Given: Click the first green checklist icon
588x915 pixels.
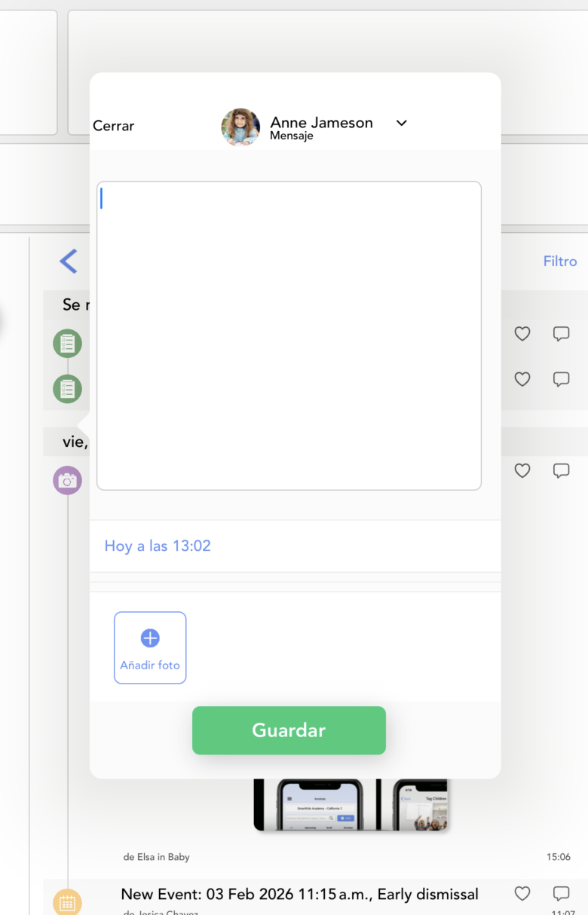Looking at the screenshot, I should (67, 344).
